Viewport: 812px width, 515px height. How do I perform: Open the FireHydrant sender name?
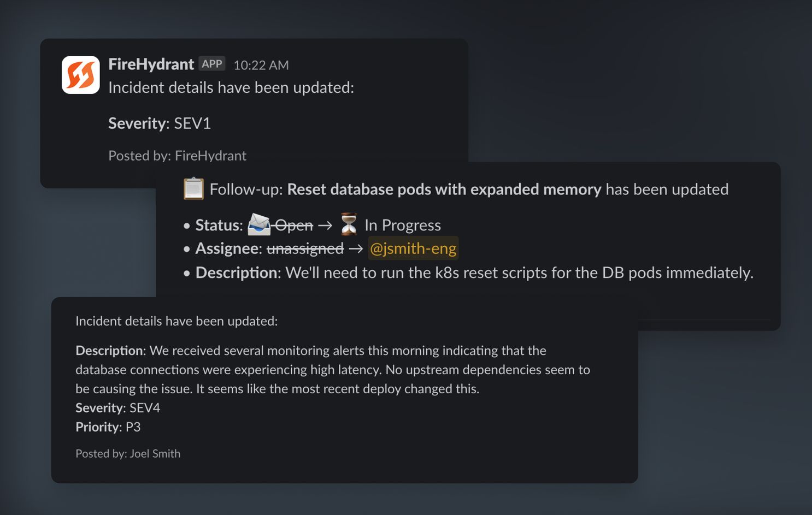[x=151, y=64]
